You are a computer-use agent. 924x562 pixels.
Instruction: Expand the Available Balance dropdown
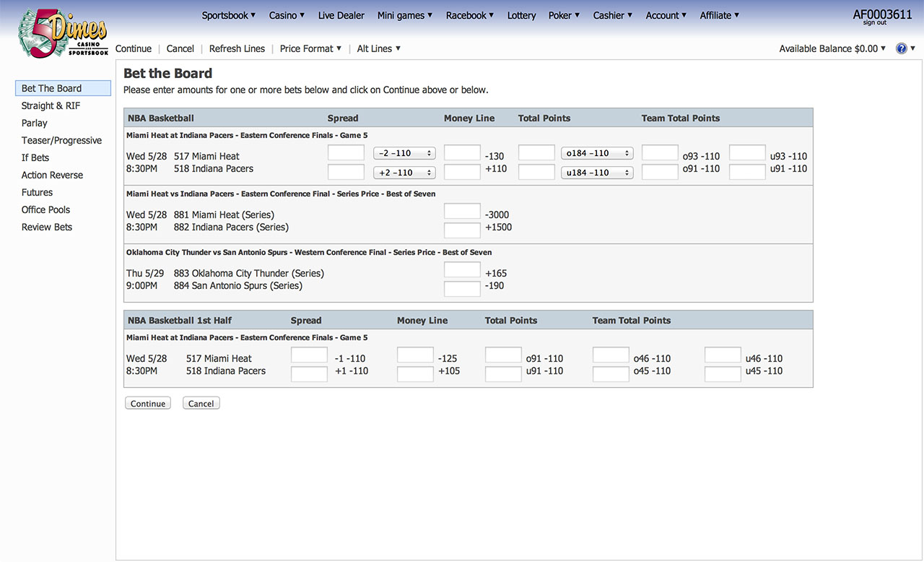click(x=832, y=48)
